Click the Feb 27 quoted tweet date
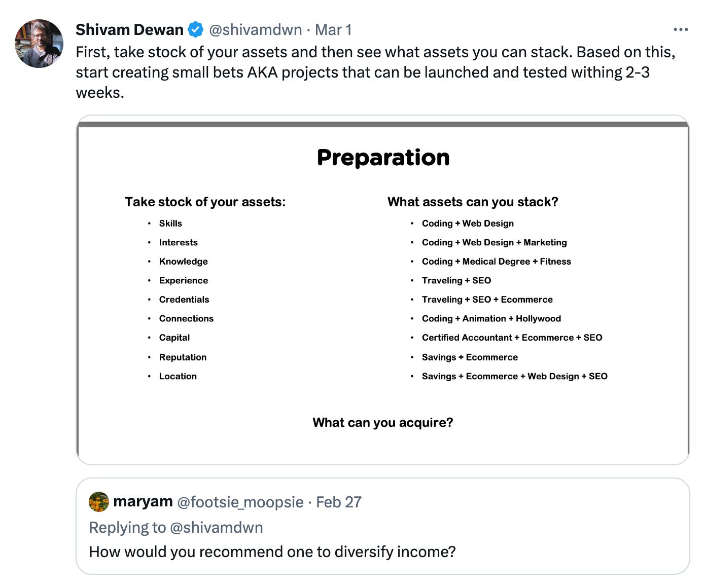This screenshot has width=705, height=588. point(339,502)
